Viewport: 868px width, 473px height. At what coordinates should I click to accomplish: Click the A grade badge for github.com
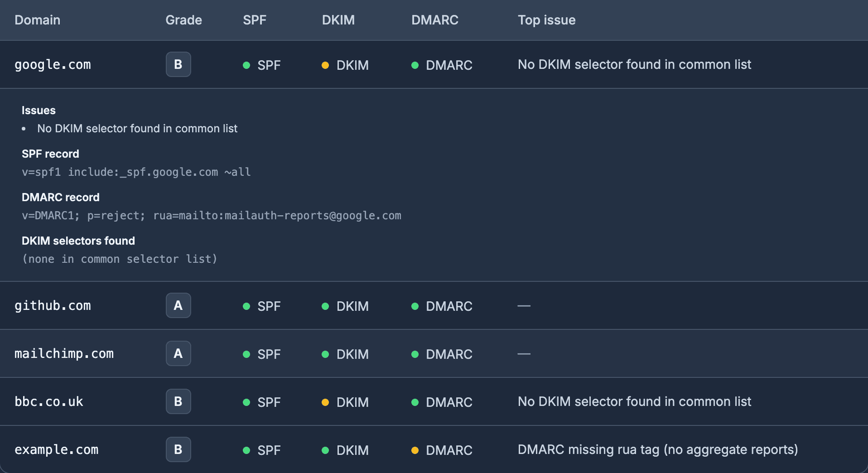click(x=178, y=305)
